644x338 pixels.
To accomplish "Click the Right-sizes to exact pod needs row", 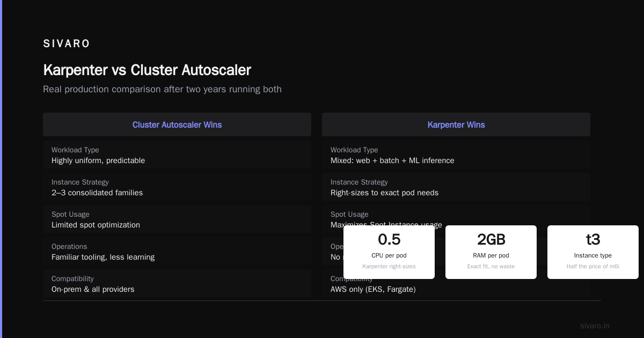I will click(456, 187).
